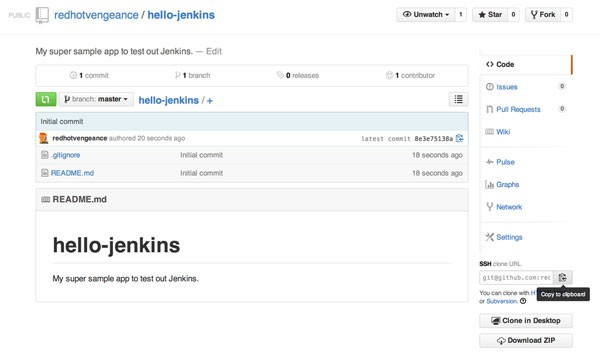The width and height of the screenshot is (600, 362).
Task: Click the repository book icon
Action: [x=42, y=15]
